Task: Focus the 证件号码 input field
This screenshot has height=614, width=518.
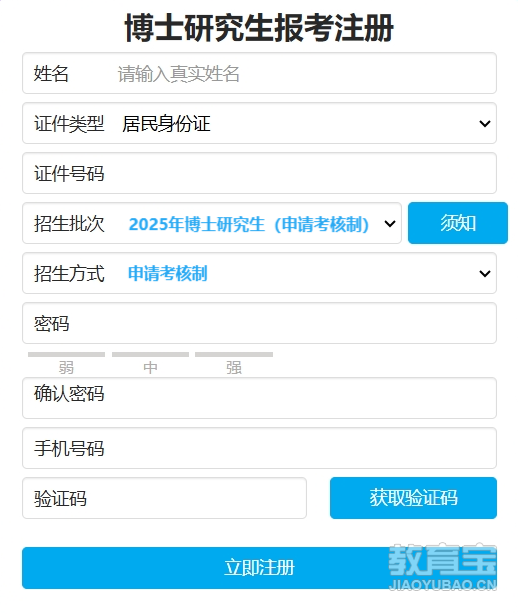Action: coord(259,173)
